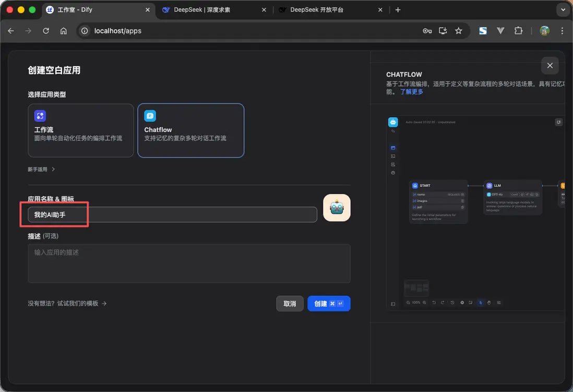573x392 pixels.
Task: Select the hand drag mode tool
Action: pyautogui.click(x=490, y=303)
